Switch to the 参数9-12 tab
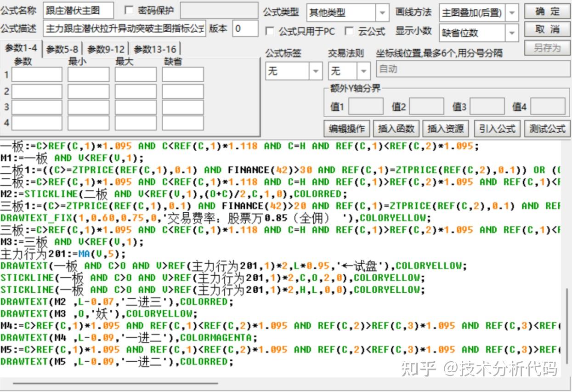 [x=106, y=49]
